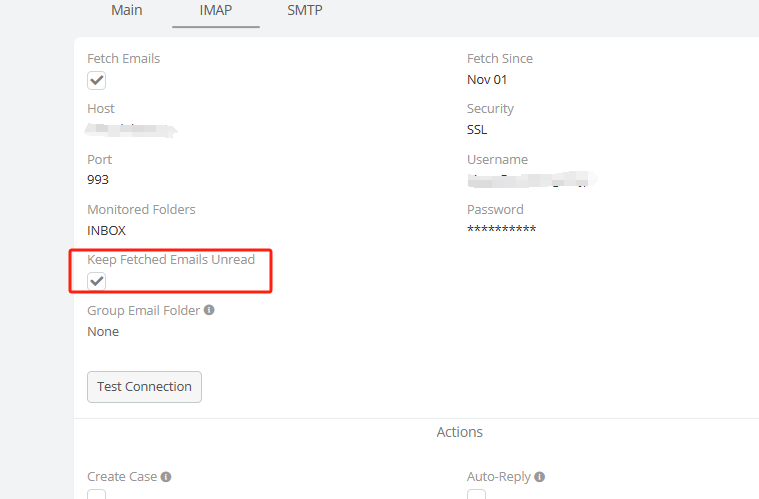Click the blurred Username value

[x=531, y=180]
